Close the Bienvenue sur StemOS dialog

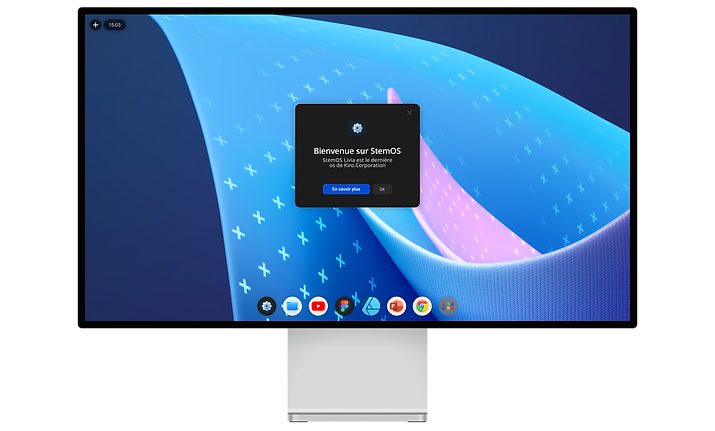409,113
